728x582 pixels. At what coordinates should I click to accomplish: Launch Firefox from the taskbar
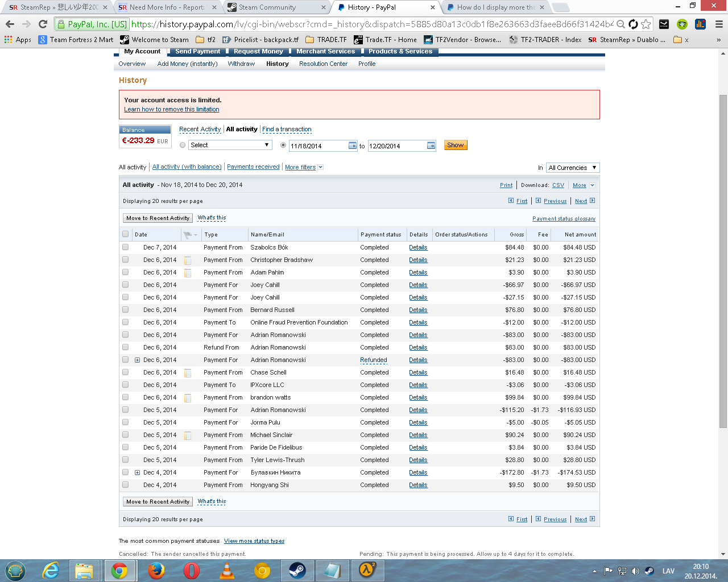[x=156, y=570]
